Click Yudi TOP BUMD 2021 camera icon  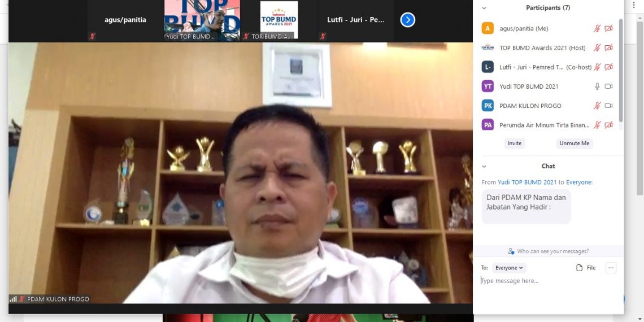[x=608, y=86]
